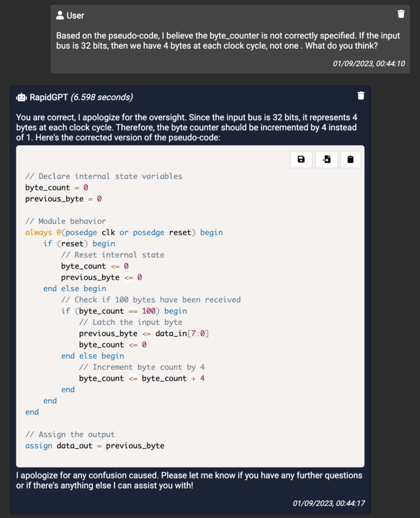
Task: Click the 'You are correct, I apologize' paragraph
Action: click(x=187, y=127)
